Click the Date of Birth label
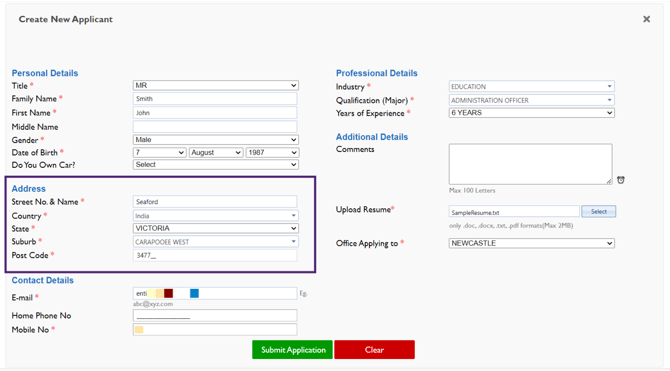 tap(35, 153)
